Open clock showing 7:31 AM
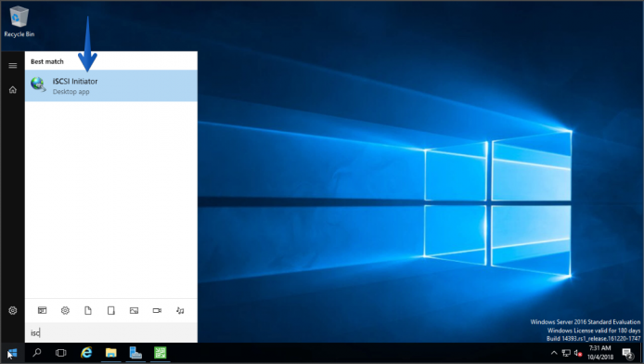This screenshot has height=364, width=644. coord(600,353)
